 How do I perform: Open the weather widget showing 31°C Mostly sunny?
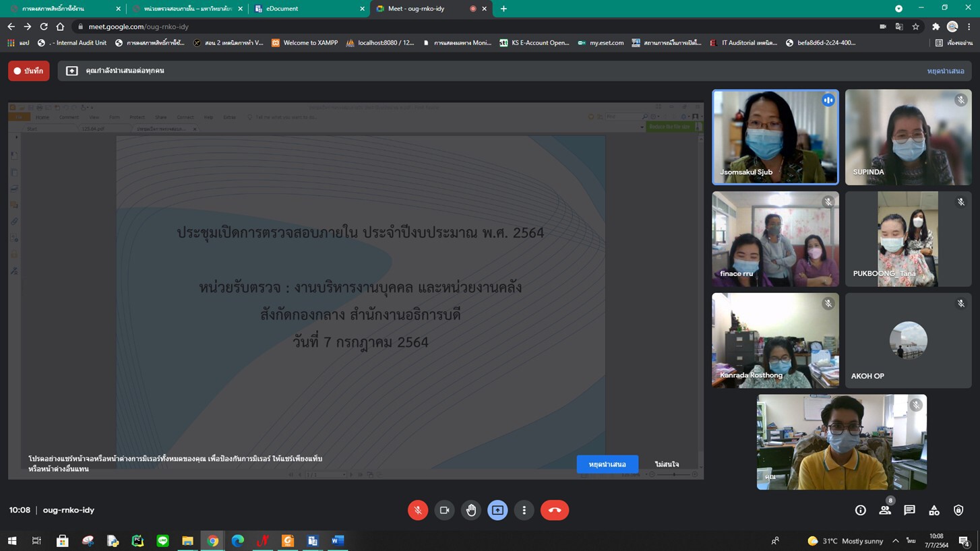(845, 541)
